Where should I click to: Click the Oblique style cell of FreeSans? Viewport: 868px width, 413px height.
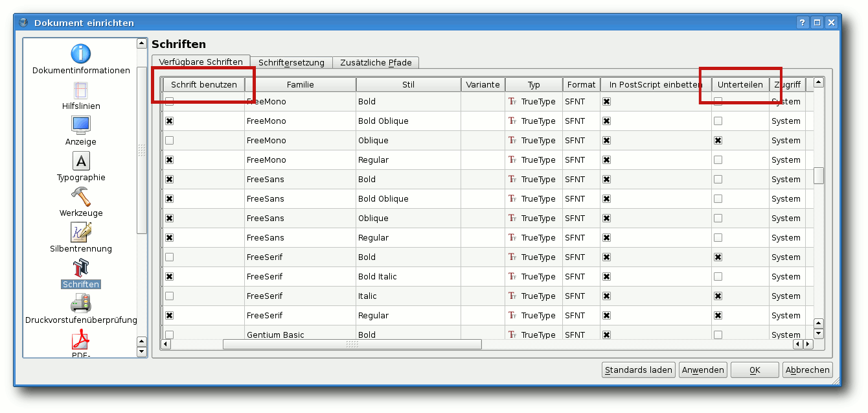tap(408, 218)
